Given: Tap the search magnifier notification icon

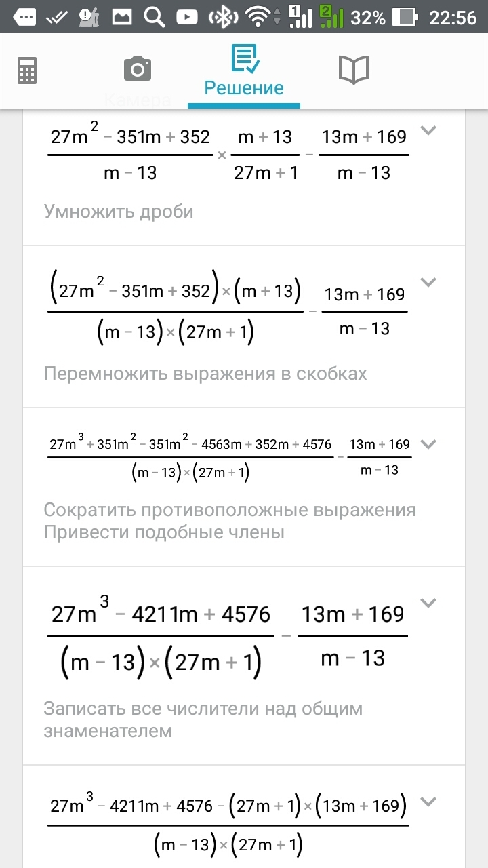Looking at the screenshot, I should pyautogui.click(x=155, y=17).
